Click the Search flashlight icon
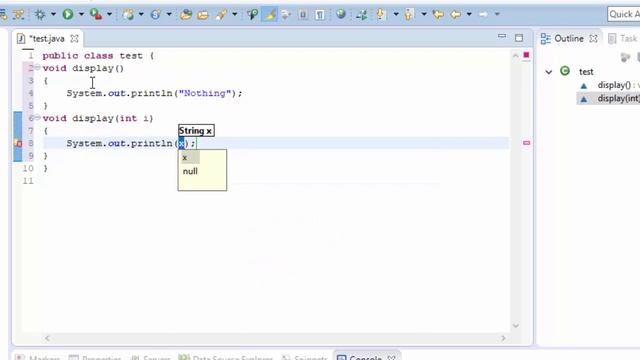Viewport: 640px width, 360px height. pyautogui.click(x=221, y=15)
